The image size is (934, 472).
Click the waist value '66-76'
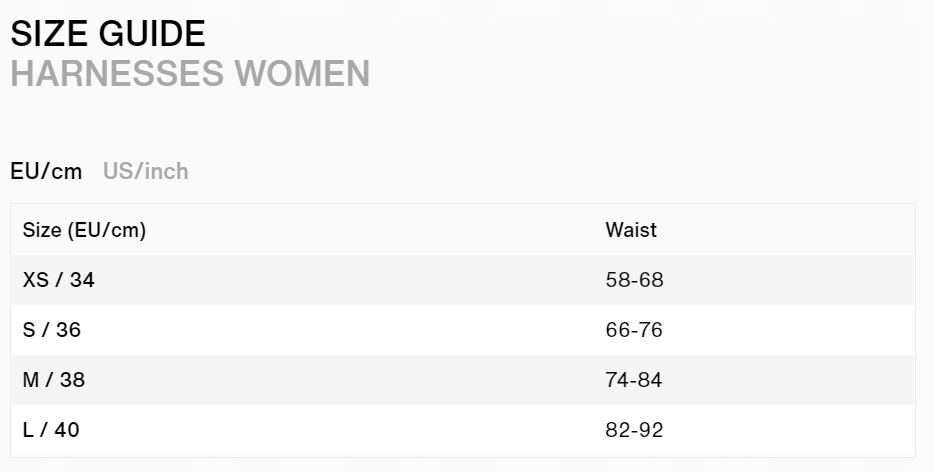(x=634, y=330)
